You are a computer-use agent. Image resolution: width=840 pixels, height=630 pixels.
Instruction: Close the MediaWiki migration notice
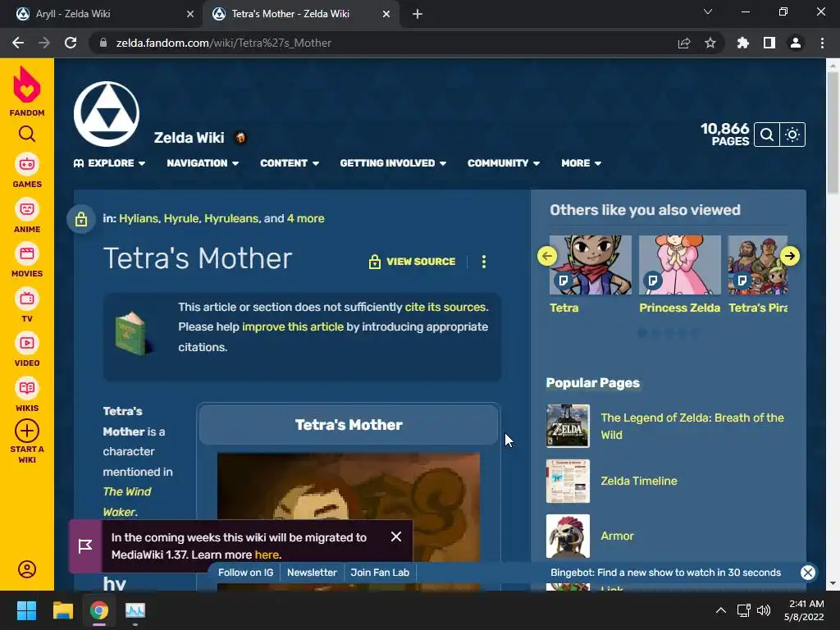pyautogui.click(x=396, y=536)
